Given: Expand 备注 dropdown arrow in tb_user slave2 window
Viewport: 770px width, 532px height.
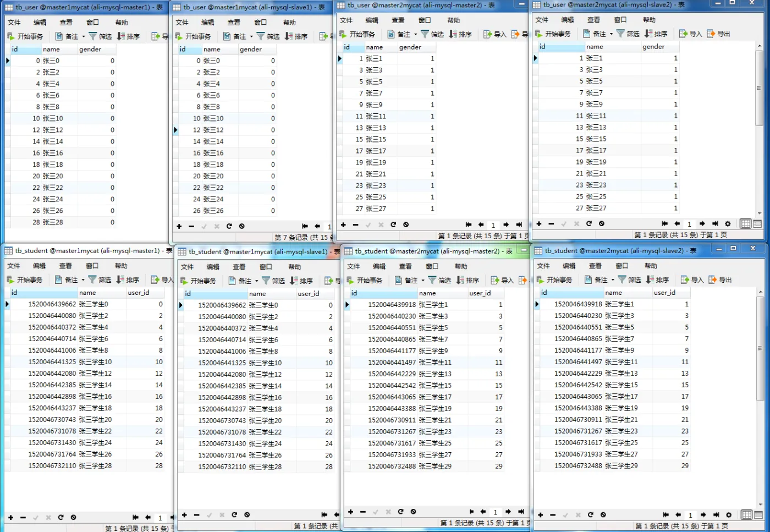Looking at the screenshot, I should (611, 34).
